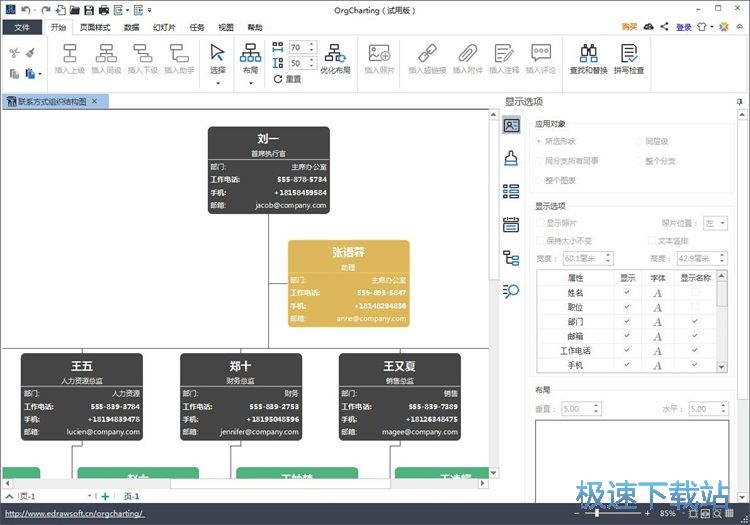Viewport: 750px width, 525px height.
Task: Open the 文件 menu
Action: (x=22, y=27)
